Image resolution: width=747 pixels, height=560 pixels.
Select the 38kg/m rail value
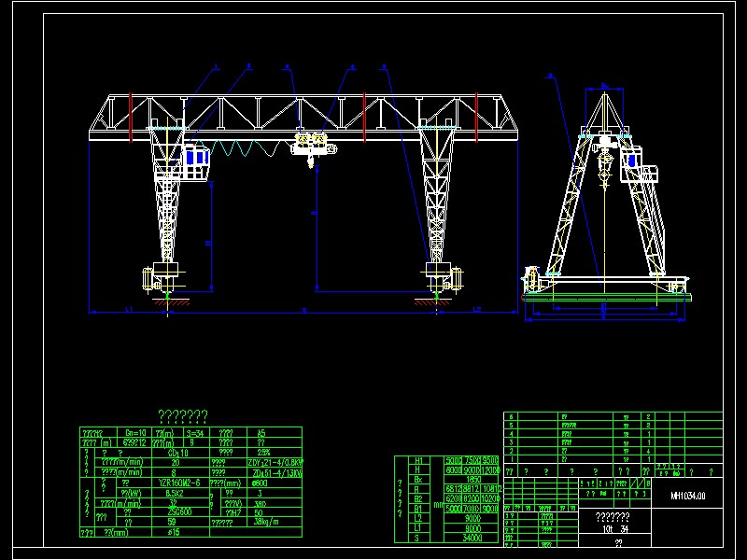266,522
